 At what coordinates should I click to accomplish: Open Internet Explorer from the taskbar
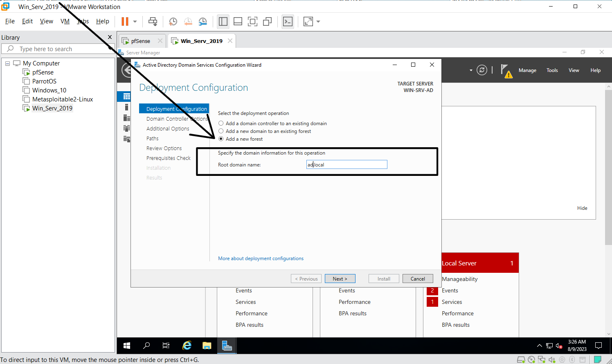(x=187, y=346)
